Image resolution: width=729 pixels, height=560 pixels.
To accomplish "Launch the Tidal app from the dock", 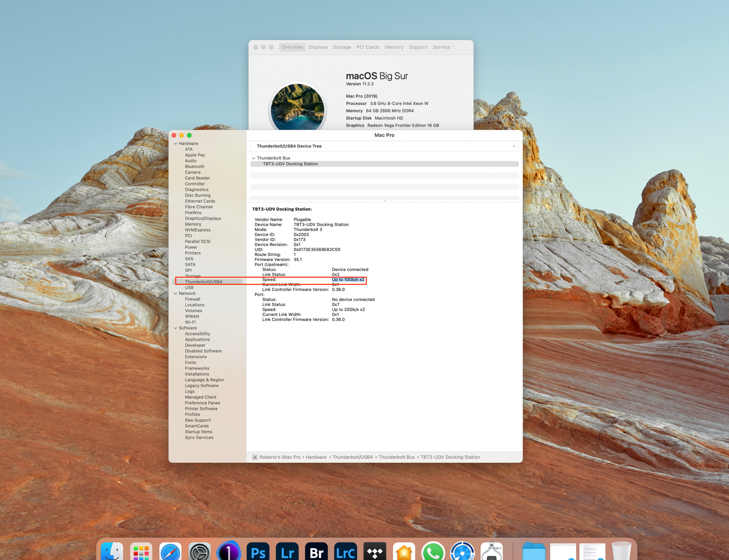I will [375, 552].
